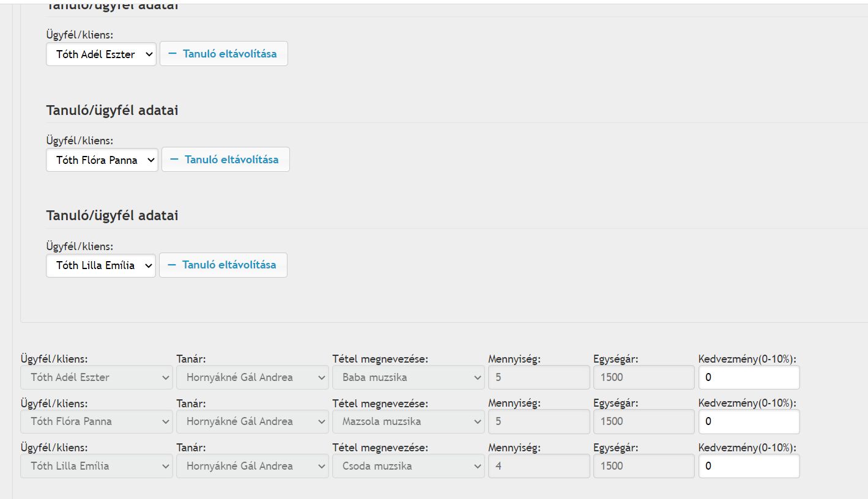Remove student Tóth Flóra Panna
868x499 pixels.
[x=225, y=160]
